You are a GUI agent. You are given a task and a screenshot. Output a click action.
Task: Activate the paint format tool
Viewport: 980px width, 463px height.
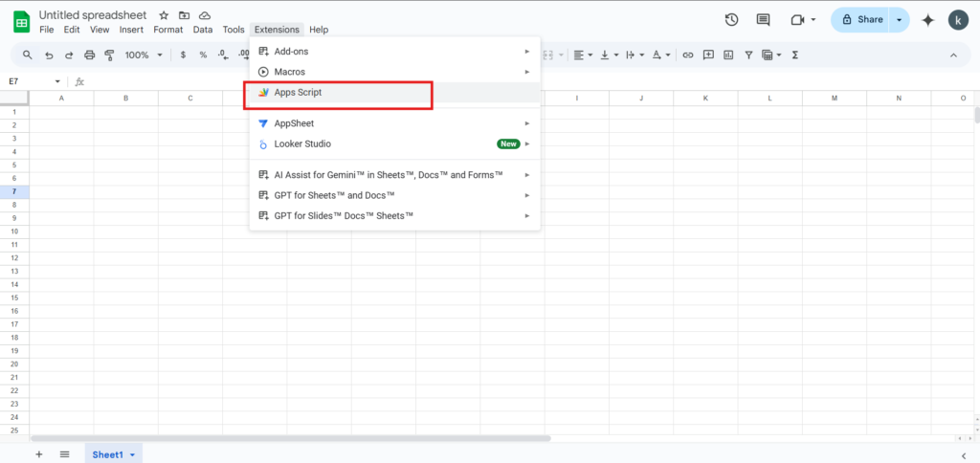coord(109,55)
